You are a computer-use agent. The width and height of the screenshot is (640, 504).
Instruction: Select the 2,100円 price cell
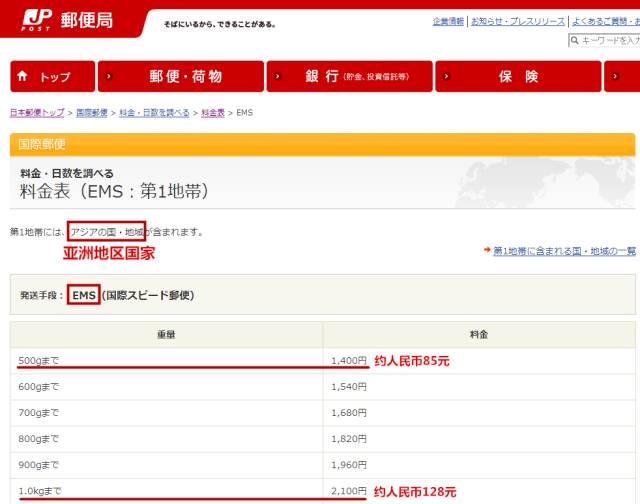tap(479, 491)
